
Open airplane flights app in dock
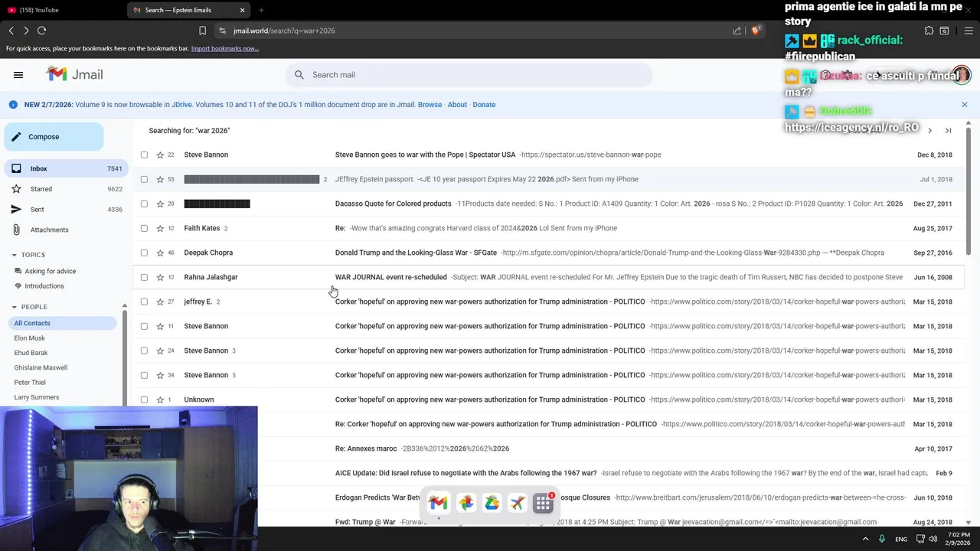[518, 503]
